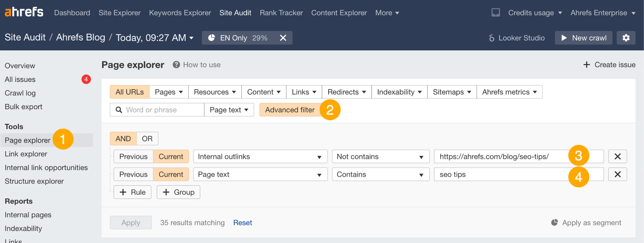Viewport: 644px width, 243px height.
Task: Click the search magnifier icon
Action: click(119, 110)
